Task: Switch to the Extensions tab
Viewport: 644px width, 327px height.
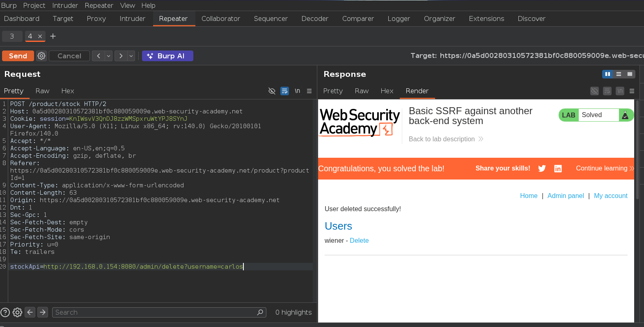Action: 486,18
